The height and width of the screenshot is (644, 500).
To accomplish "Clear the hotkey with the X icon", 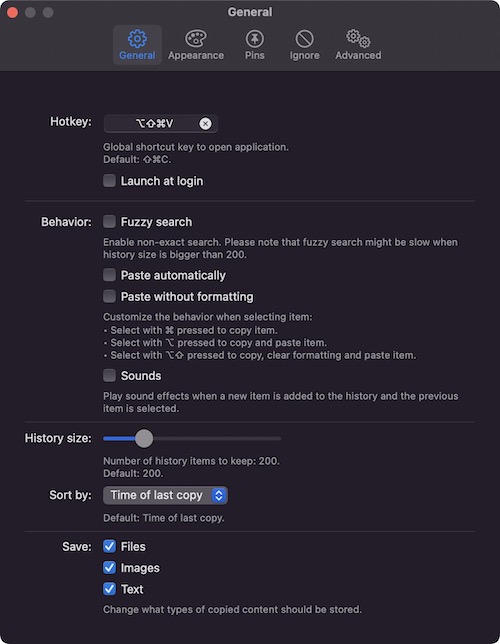I will (x=205, y=124).
